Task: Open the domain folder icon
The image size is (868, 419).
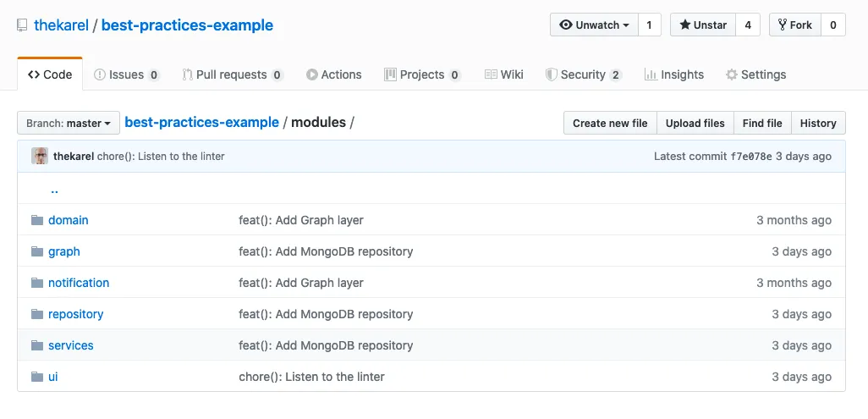Action: coord(37,221)
